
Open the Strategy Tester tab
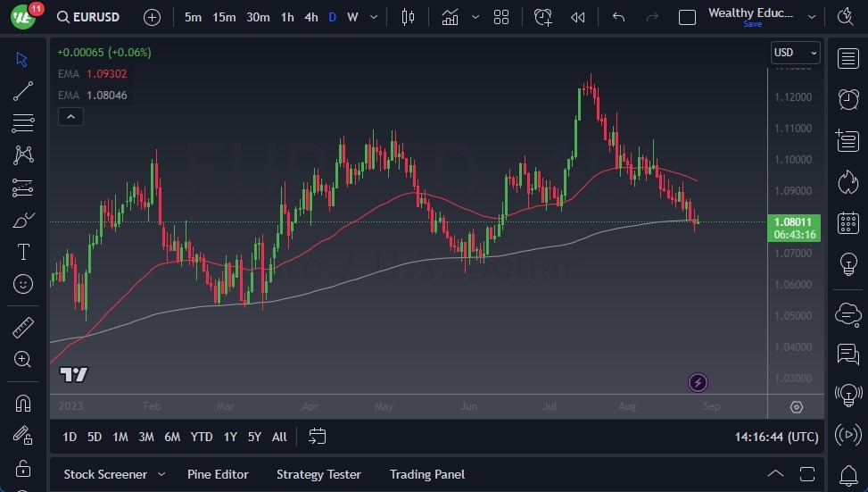click(x=318, y=474)
